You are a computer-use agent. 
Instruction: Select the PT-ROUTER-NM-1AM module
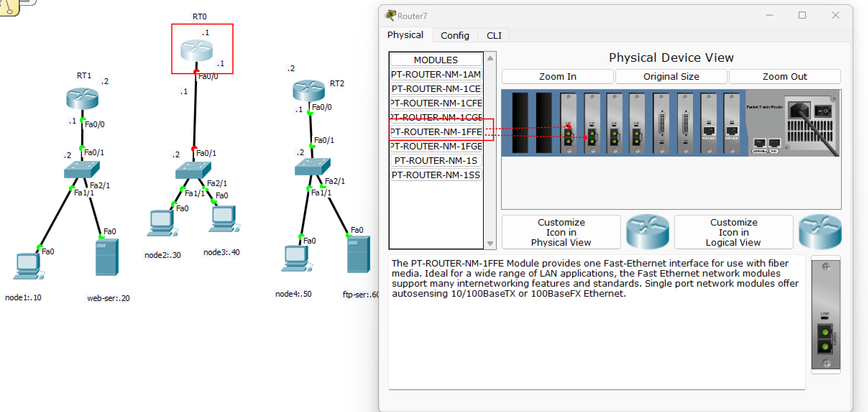pyautogui.click(x=436, y=74)
